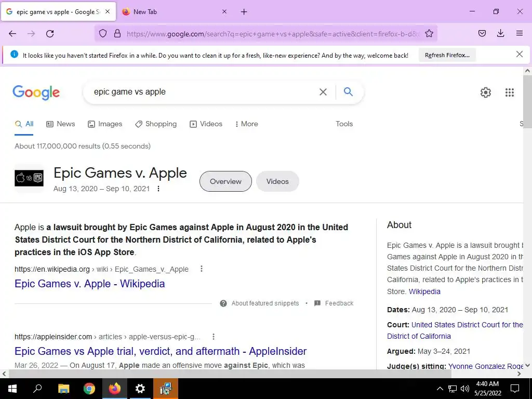The height and width of the screenshot is (399, 532).
Task: Select the Videos chip
Action: [277, 181]
